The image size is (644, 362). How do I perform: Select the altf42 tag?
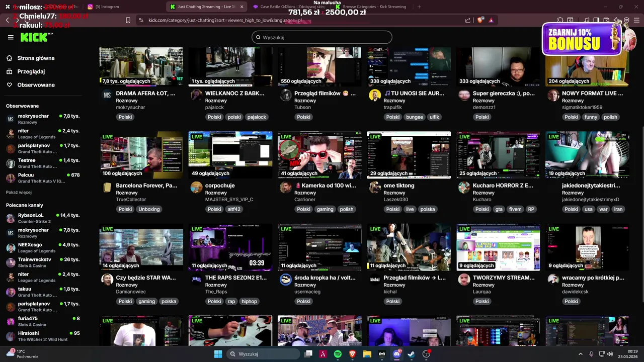point(234,209)
